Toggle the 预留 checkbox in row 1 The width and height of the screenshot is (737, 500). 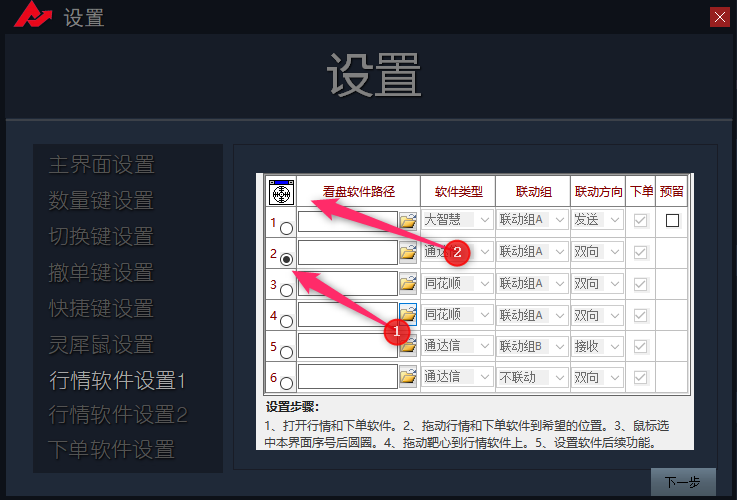point(672,220)
